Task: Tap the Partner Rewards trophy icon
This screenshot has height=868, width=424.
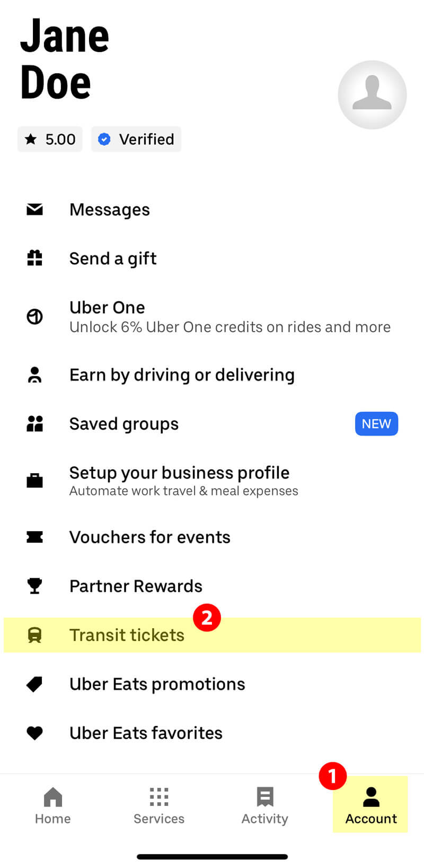Action: point(35,586)
